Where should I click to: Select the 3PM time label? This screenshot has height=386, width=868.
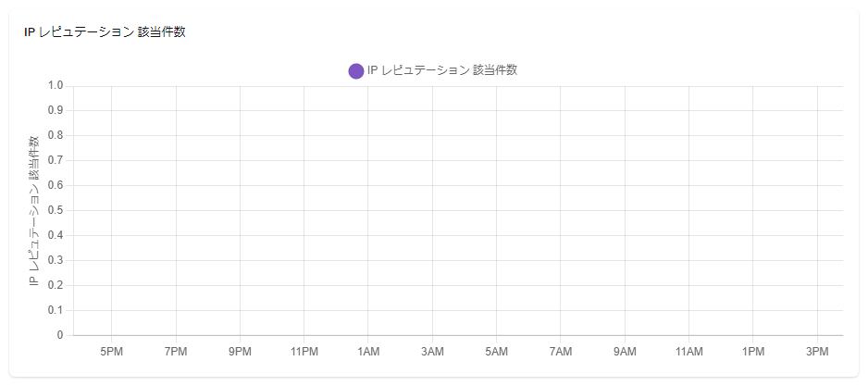(x=817, y=353)
